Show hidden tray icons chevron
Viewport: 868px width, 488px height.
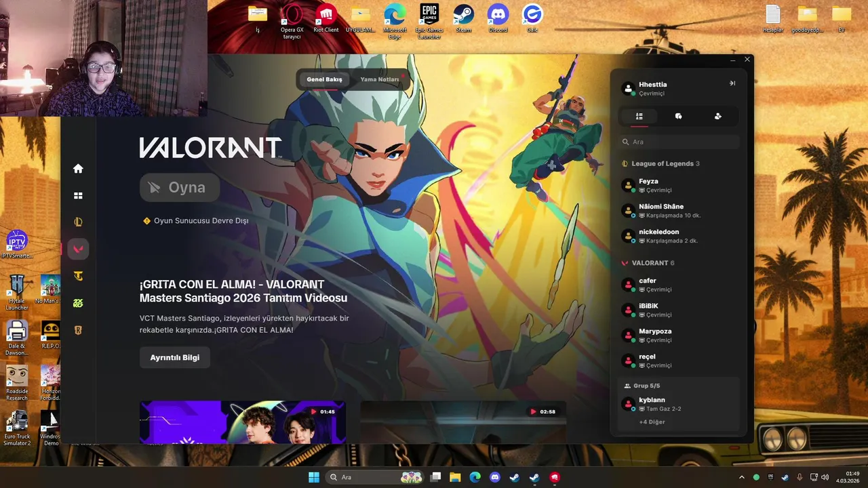pos(741,477)
